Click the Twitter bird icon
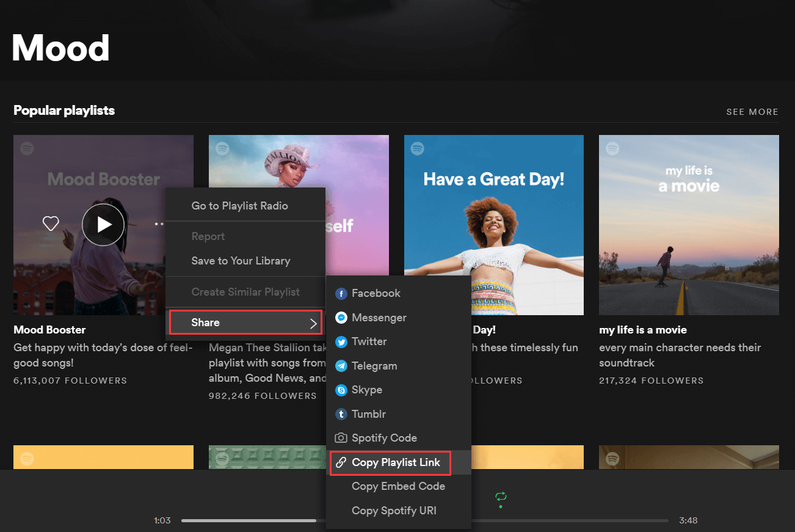The height and width of the screenshot is (532, 795). pos(341,341)
